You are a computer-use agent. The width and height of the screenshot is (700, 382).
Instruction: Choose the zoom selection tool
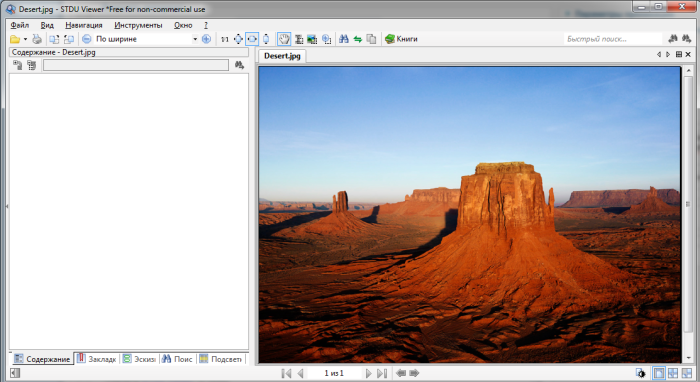[326, 39]
